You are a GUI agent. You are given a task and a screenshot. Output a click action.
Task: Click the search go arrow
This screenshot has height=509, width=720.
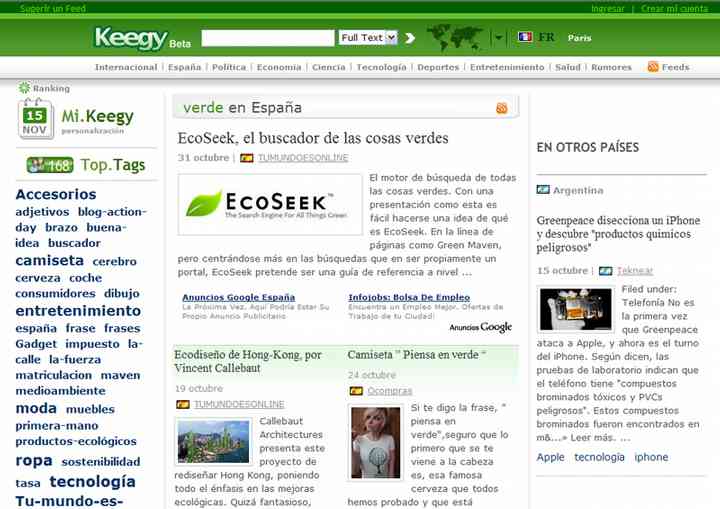coord(408,38)
